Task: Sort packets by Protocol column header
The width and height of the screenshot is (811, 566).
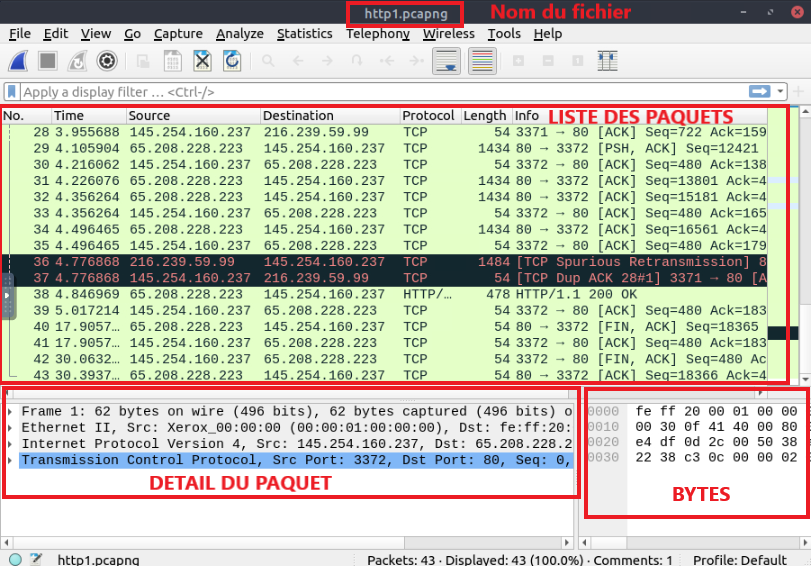Action: 430,115
